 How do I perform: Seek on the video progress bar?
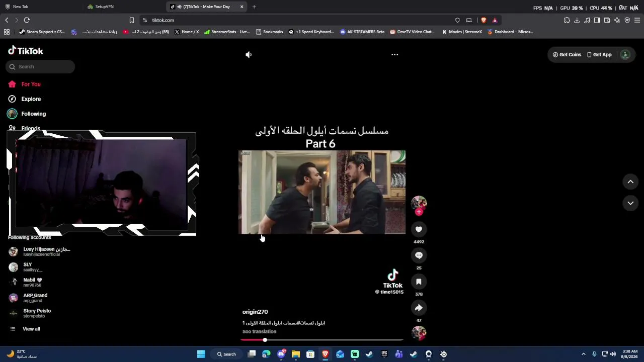click(x=322, y=340)
